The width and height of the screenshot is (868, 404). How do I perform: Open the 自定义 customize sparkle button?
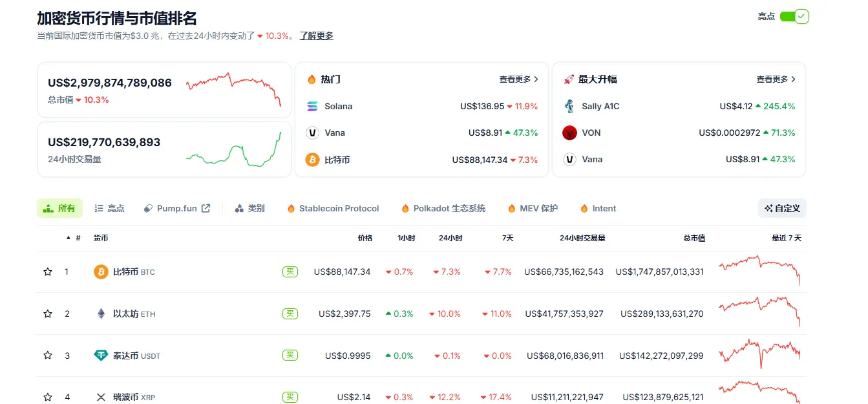click(782, 208)
